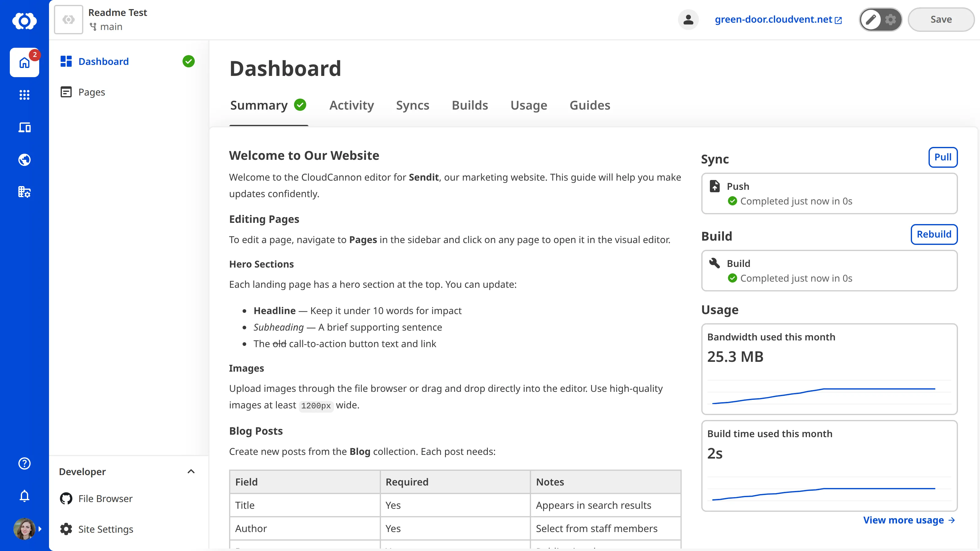Click the Site Settings gear icon
This screenshot has height=551, width=980.
pos(66,529)
